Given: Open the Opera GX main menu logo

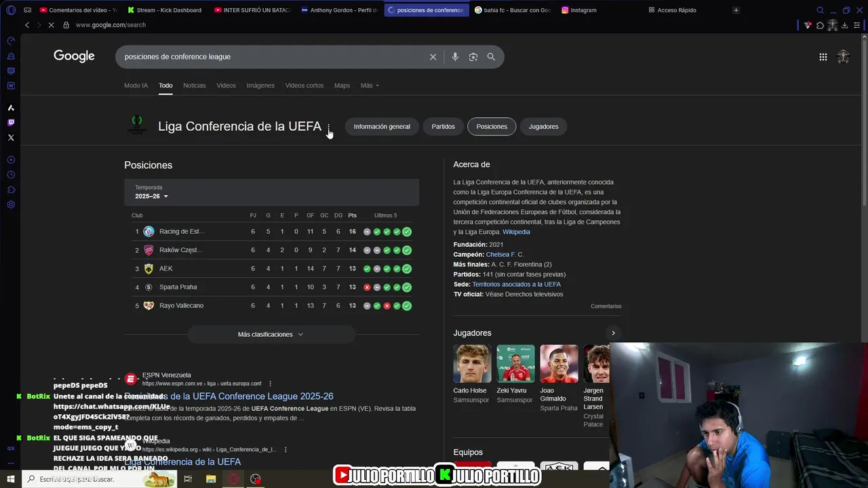Looking at the screenshot, I should click(x=11, y=10).
